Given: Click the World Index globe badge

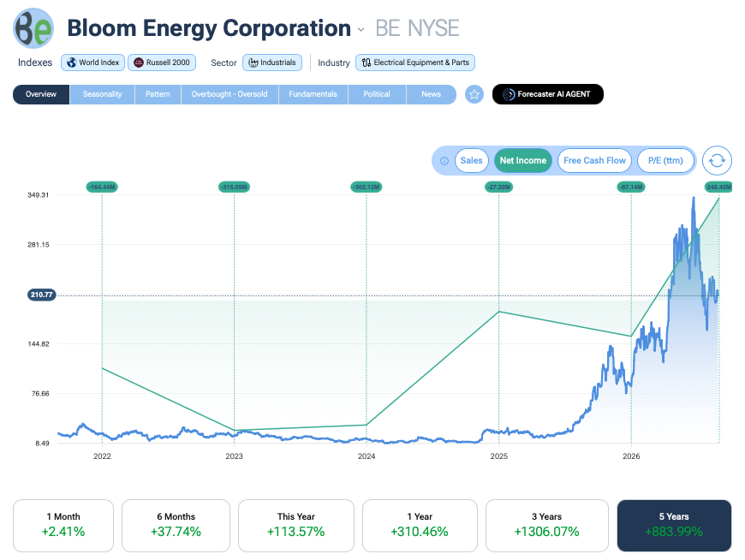Looking at the screenshot, I should point(92,63).
